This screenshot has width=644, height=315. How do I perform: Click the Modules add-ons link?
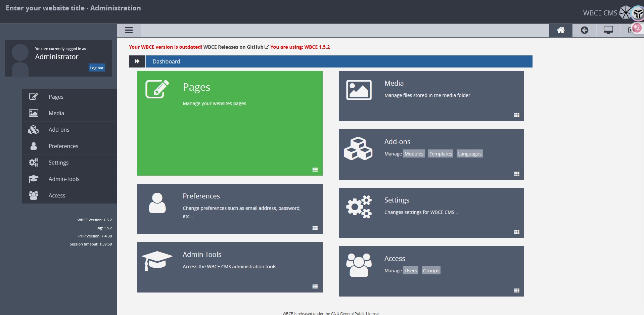coord(414,154)
